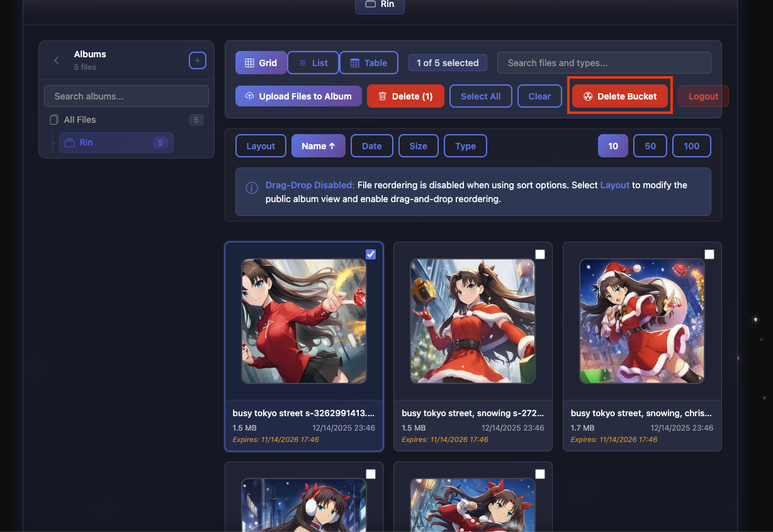Delete the one selected file
This screenshot has height=532, width=773.
[x=405, y=96]
